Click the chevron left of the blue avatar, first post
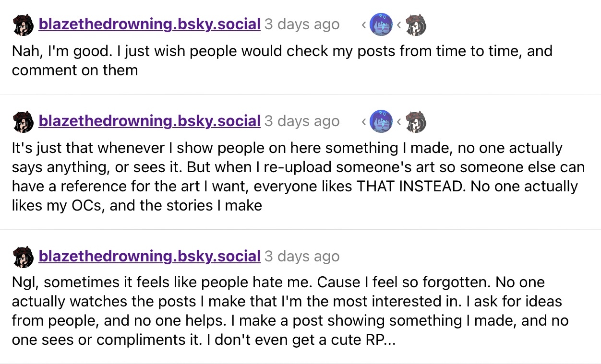 [x=364, y=25]
